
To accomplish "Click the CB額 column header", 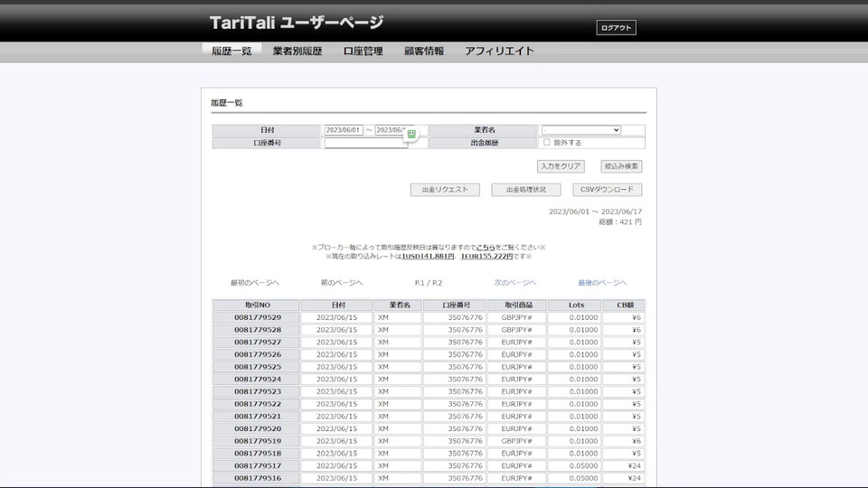I will click(x=625, y=305).
